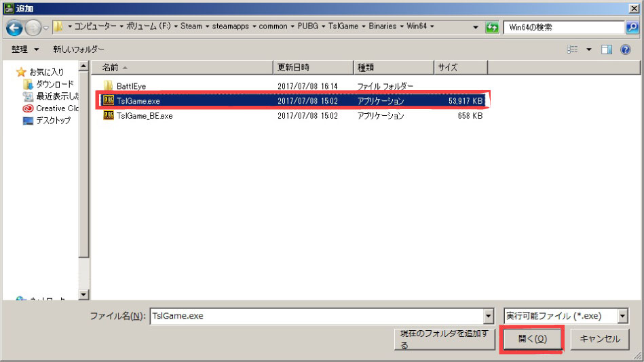Close the 追加 dialog window
Viewport: 644px width, 362px height.
tap(634, 8)
